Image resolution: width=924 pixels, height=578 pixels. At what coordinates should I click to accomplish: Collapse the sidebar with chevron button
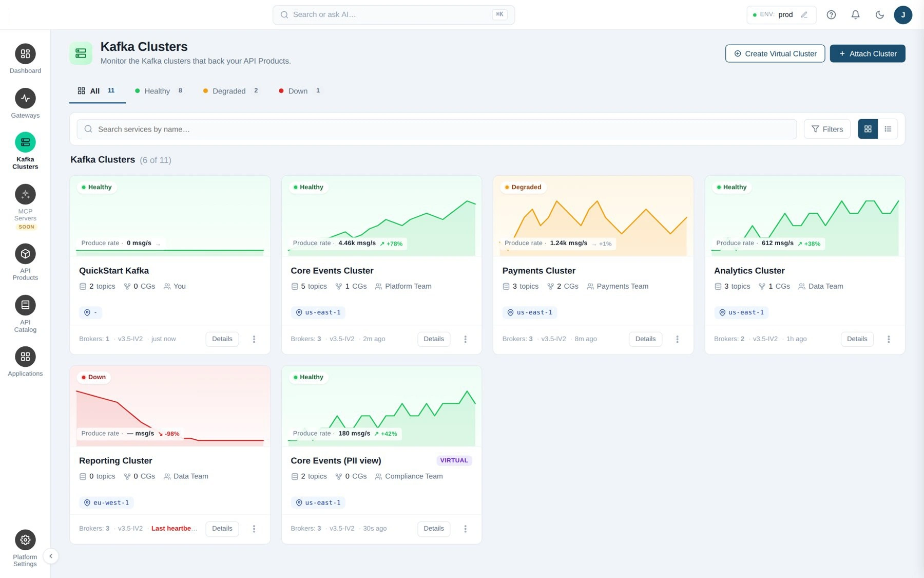point(51,556)
